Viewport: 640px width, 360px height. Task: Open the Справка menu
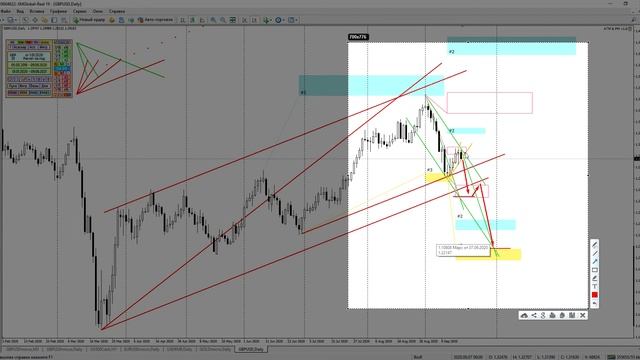point(117,11)
